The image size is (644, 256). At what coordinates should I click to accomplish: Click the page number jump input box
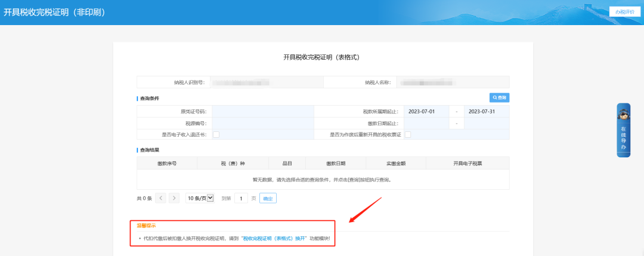click(241, 198)
